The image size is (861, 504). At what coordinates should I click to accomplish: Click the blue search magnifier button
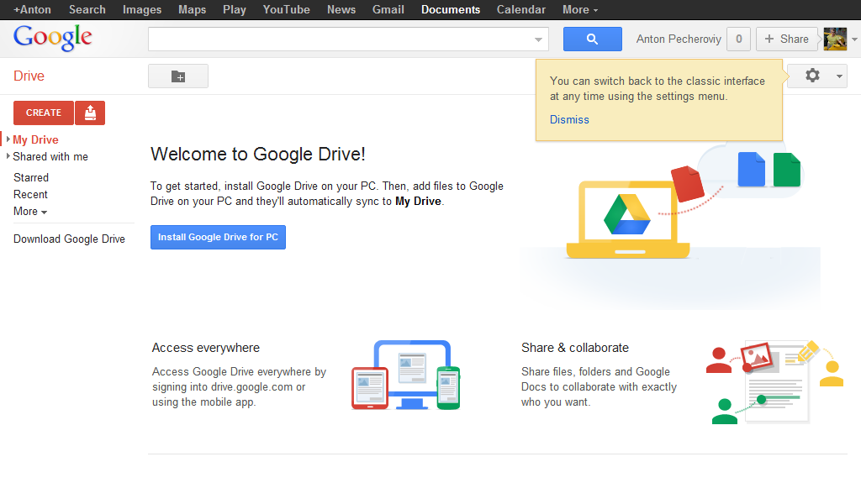(x=592, y=39)
